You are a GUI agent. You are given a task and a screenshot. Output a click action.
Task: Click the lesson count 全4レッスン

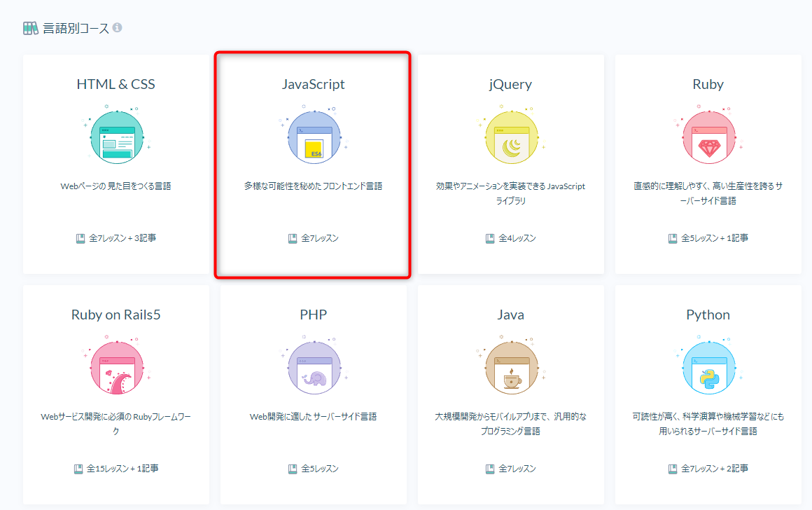[x=517, y=238]
